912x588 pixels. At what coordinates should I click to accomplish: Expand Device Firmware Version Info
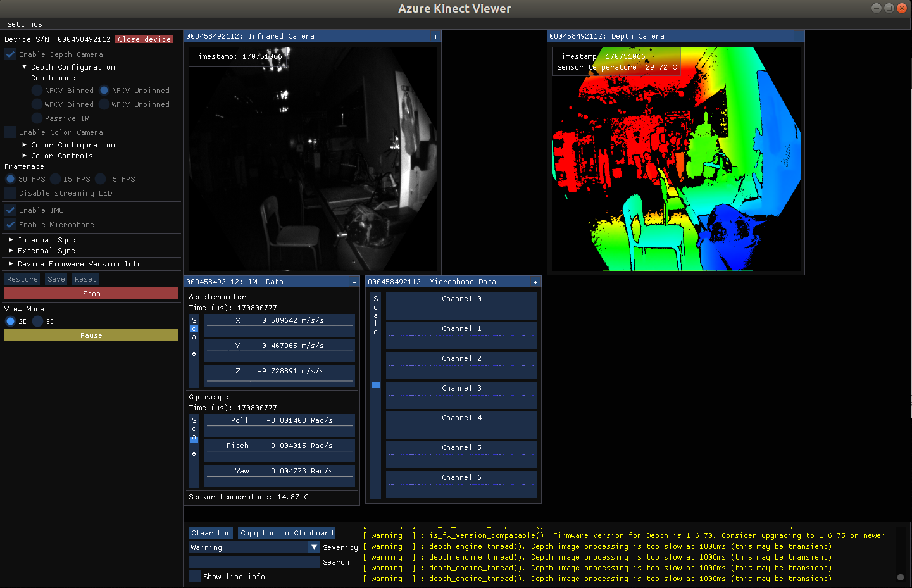(x=11, y=264)
